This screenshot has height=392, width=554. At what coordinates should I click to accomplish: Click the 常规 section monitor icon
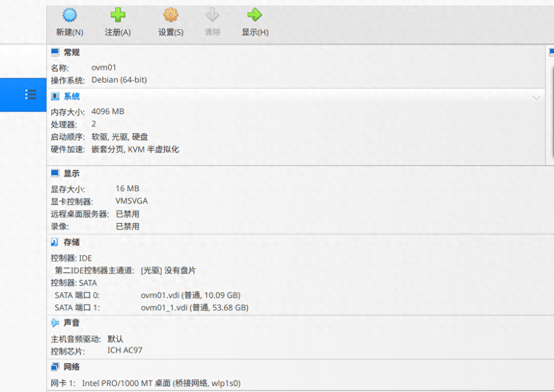tap(55, 52)
